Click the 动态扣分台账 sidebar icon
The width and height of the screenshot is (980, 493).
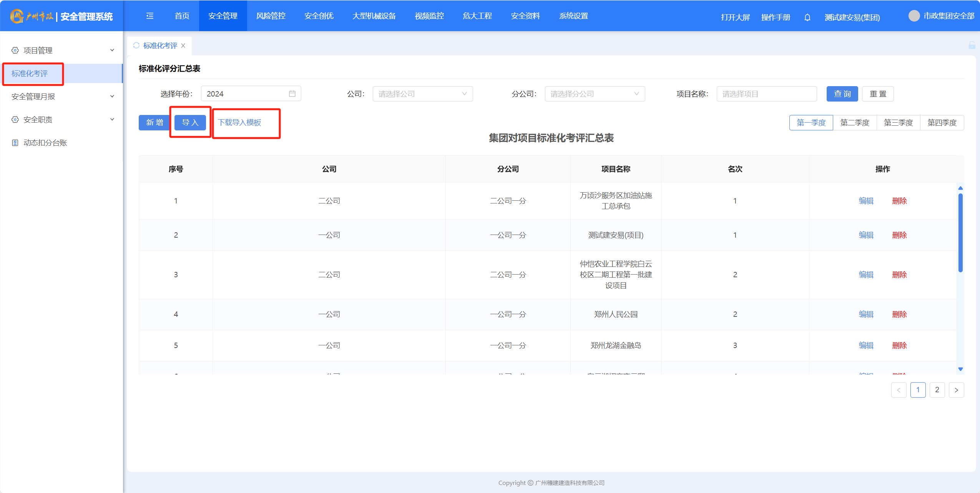click(15, 143)
